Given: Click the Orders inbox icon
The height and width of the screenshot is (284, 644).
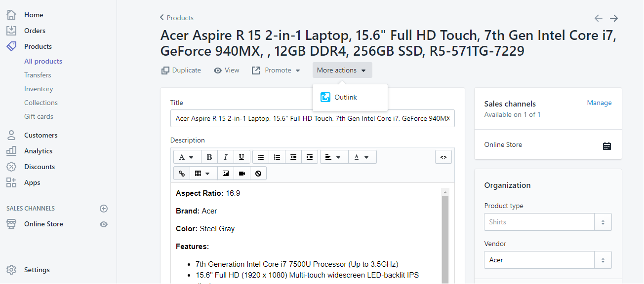Looking at the screenshot, I should point(11,31).
